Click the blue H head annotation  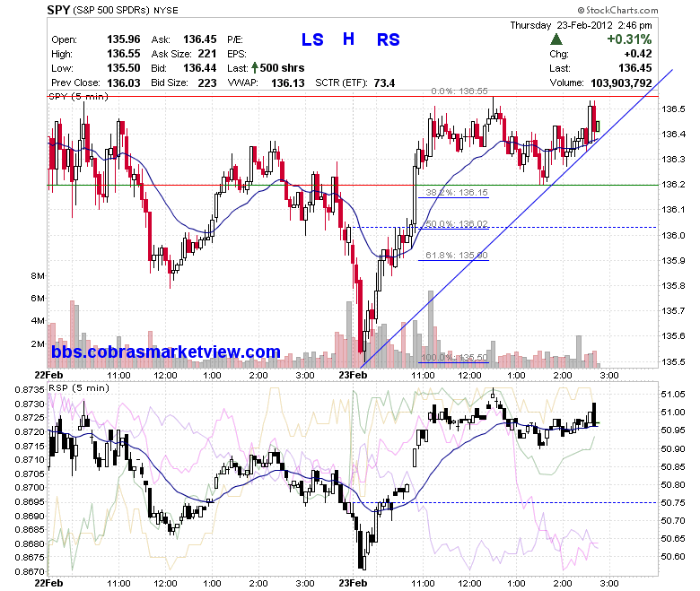(x=349, y=39)
